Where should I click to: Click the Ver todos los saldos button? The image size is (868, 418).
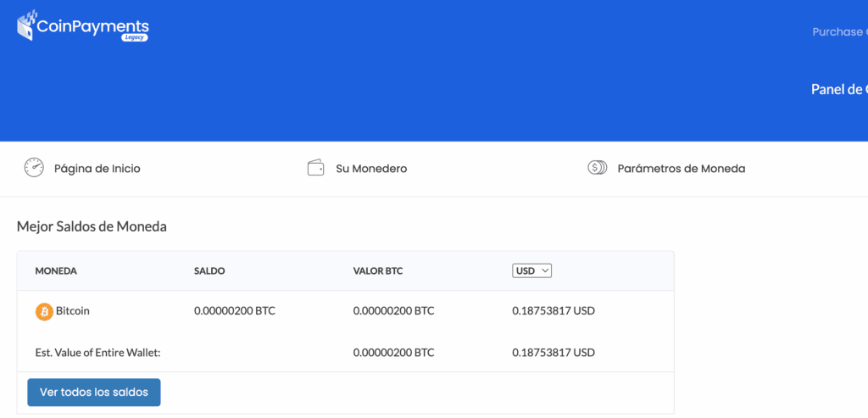click(94, 393)
